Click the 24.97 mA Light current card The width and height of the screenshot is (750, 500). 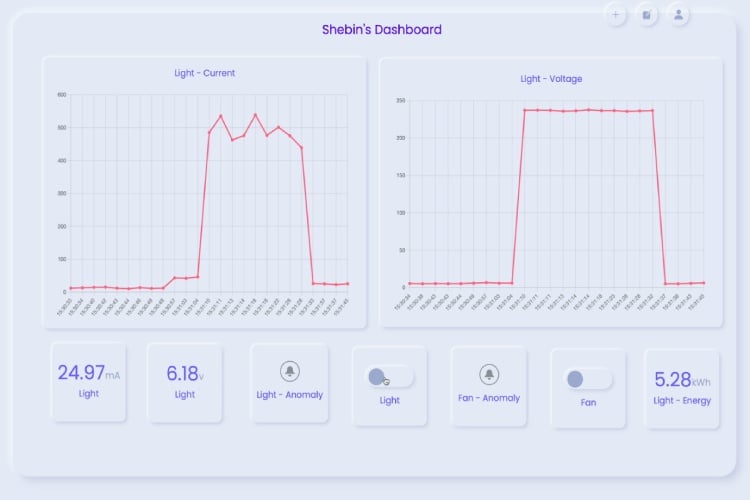point(88,381)
